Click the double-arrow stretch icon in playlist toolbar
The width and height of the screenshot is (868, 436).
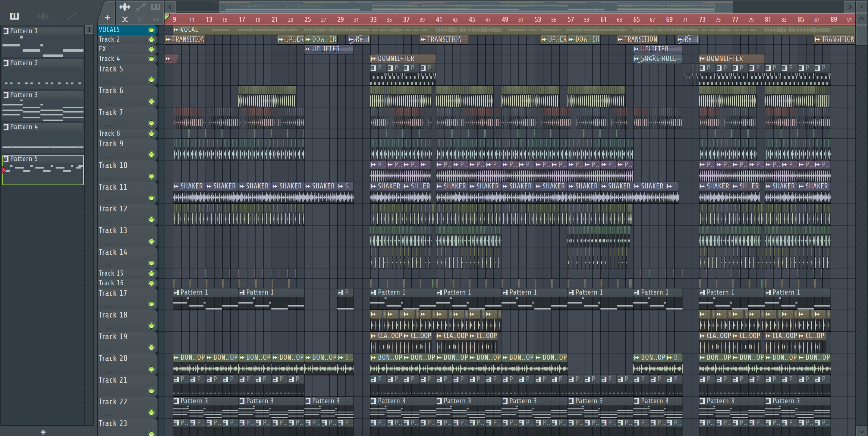pos(156,19)
